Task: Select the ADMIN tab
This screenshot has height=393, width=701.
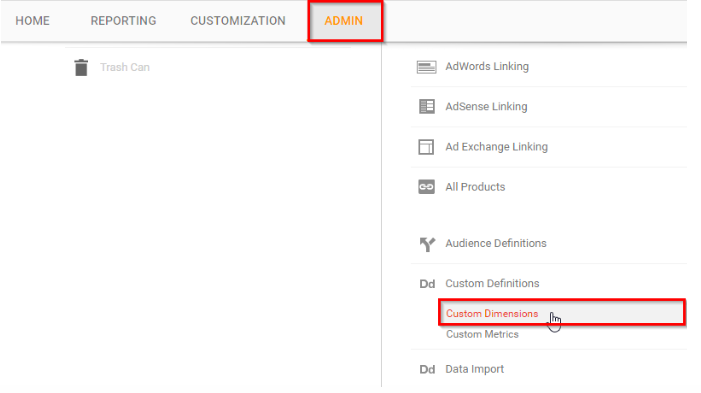Action: point(343,21)
